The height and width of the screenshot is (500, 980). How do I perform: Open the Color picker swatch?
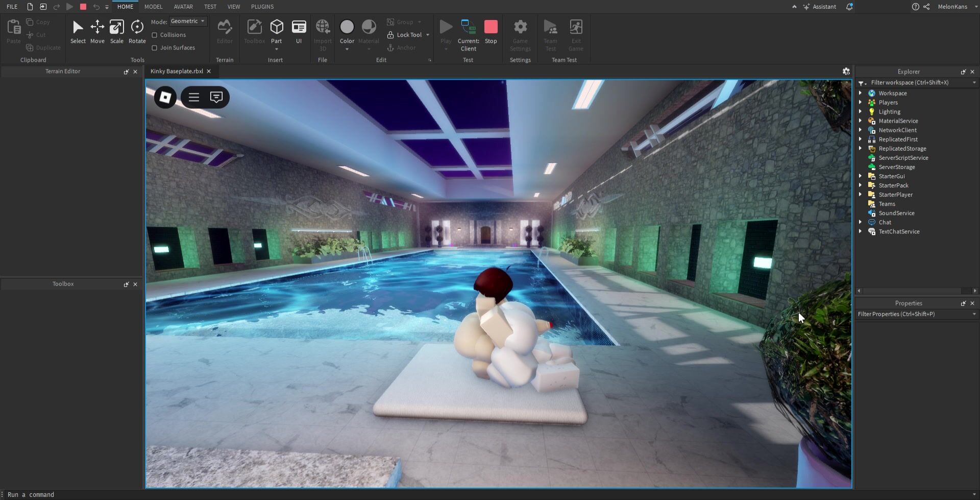(x=347, y=27)
